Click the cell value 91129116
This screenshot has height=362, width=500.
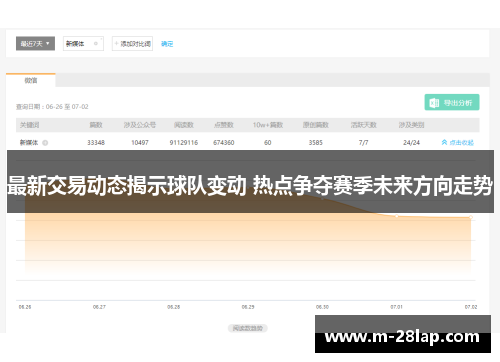coord(184,143)
